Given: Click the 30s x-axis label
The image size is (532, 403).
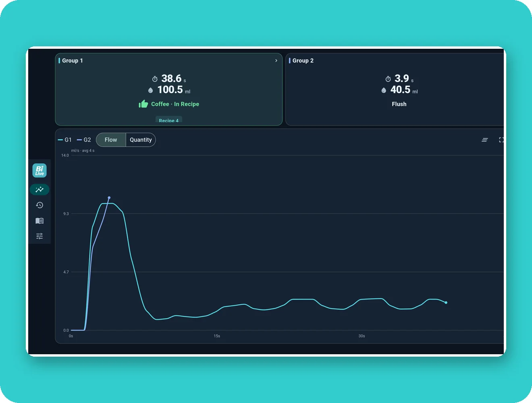Looking at the screenshot, I should tap(362, 336).
